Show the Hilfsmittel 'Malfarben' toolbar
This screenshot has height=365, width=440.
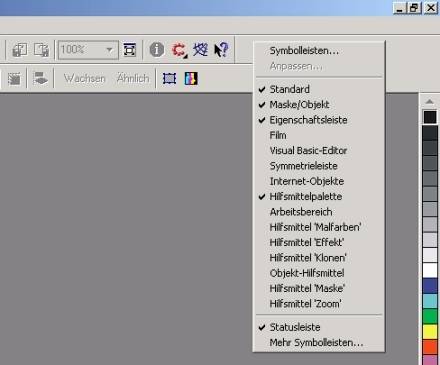[319, 227]
